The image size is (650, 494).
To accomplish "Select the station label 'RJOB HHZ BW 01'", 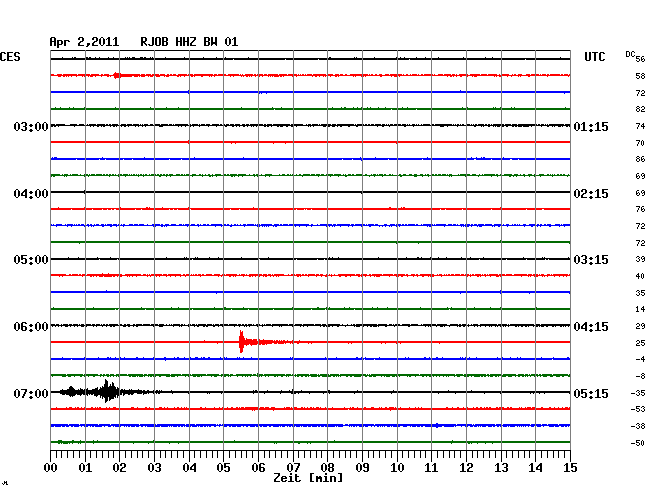I will [189, 42].
